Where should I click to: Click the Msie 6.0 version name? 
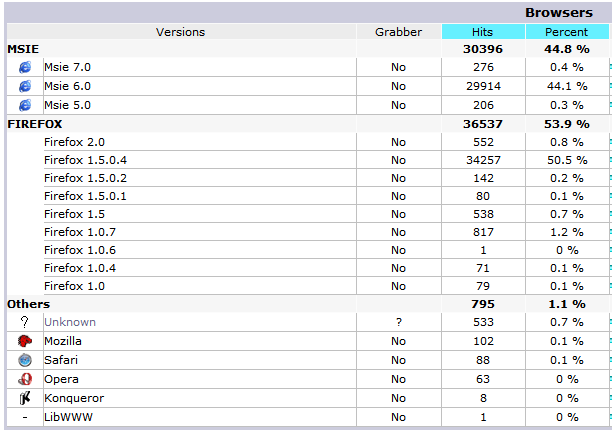pyautogui.click(x=67, y=86)
